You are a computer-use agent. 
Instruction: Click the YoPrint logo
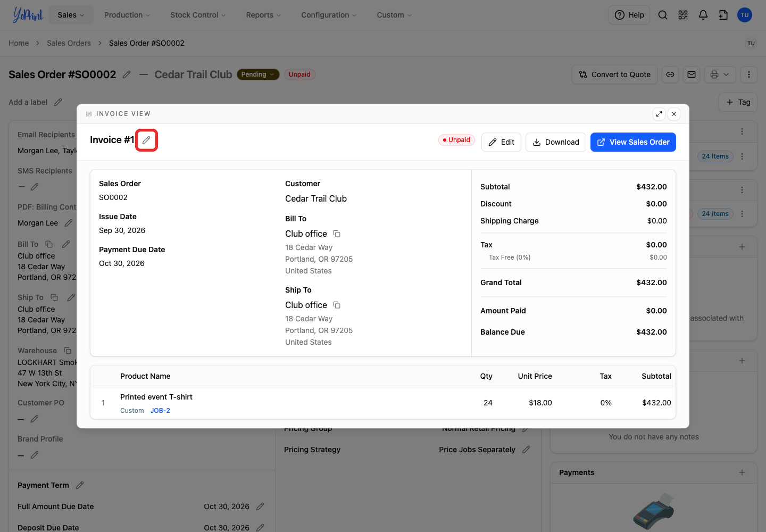click(x=28, y=15)
